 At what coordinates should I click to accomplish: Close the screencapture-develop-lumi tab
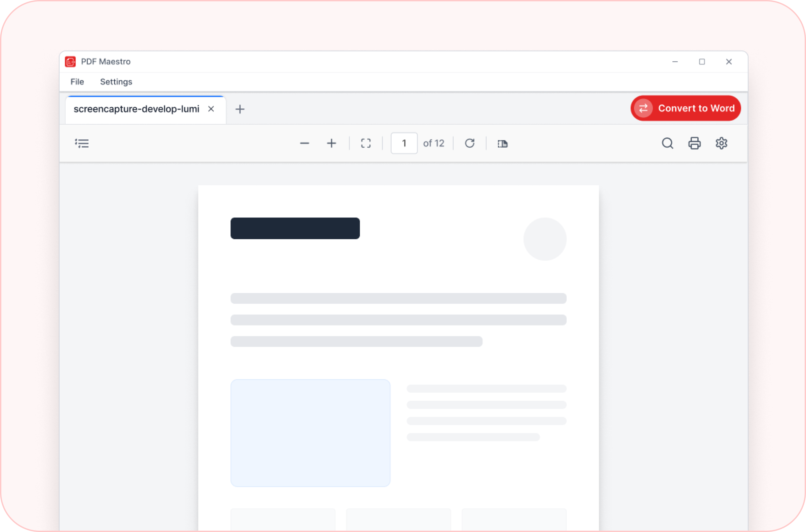pos(211,109)
